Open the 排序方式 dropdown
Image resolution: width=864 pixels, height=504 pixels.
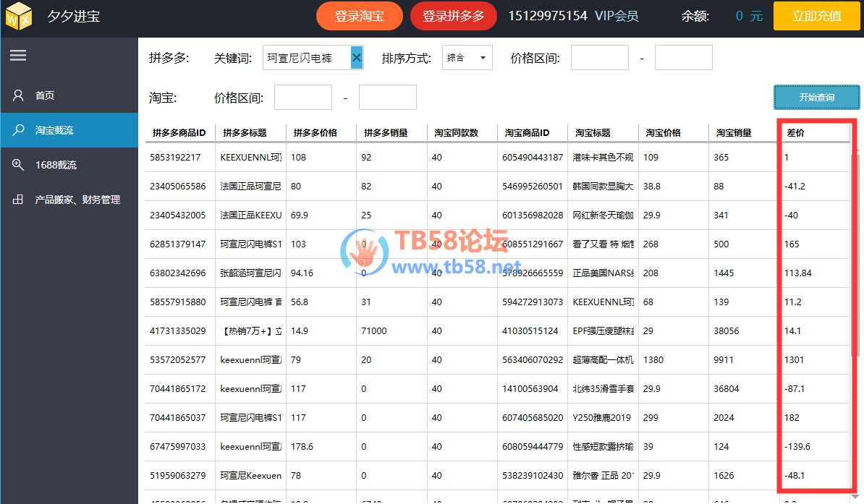point(467,58)
